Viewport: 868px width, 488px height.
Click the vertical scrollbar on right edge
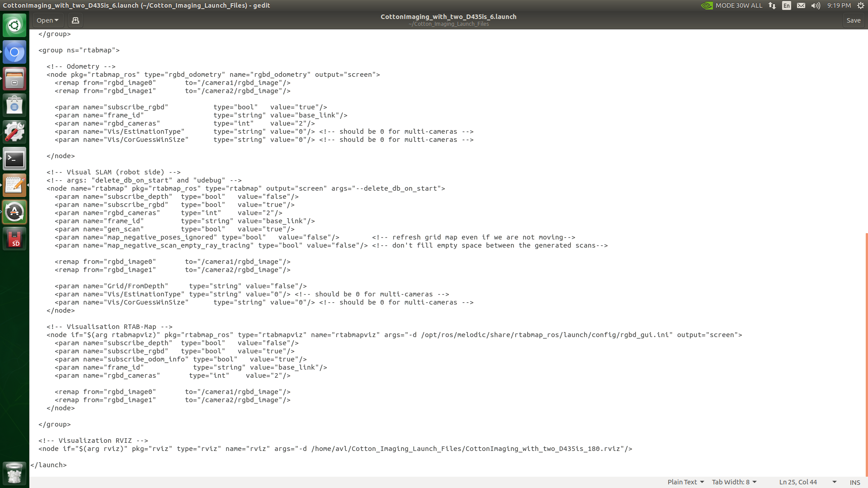click(866, 352)
